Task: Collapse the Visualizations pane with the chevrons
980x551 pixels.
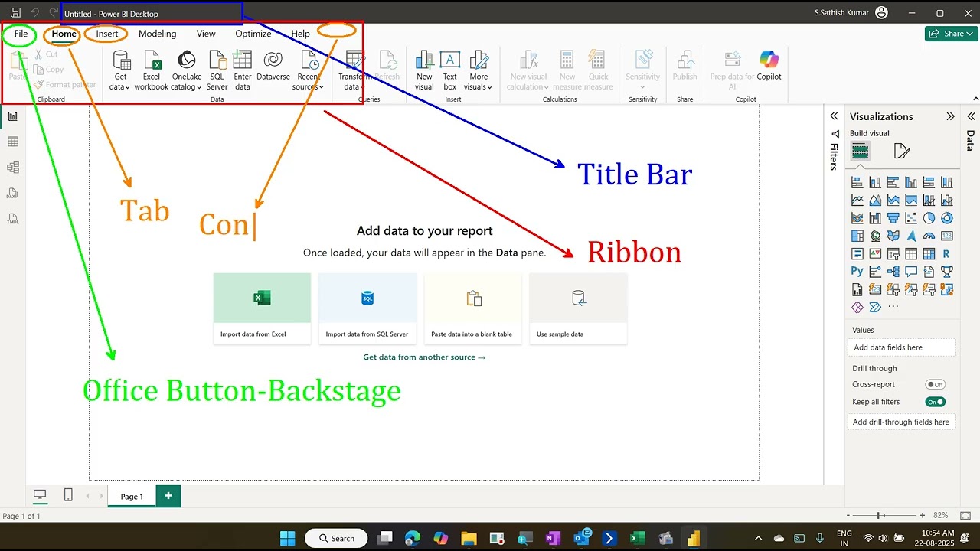Action: tap(950, 116)
